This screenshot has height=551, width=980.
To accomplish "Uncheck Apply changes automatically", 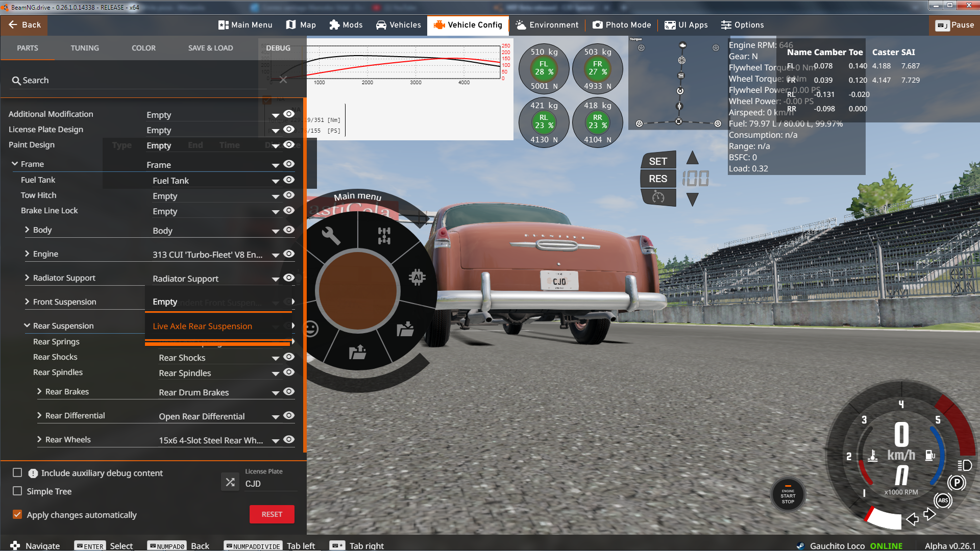I will [x=17, y=514].
